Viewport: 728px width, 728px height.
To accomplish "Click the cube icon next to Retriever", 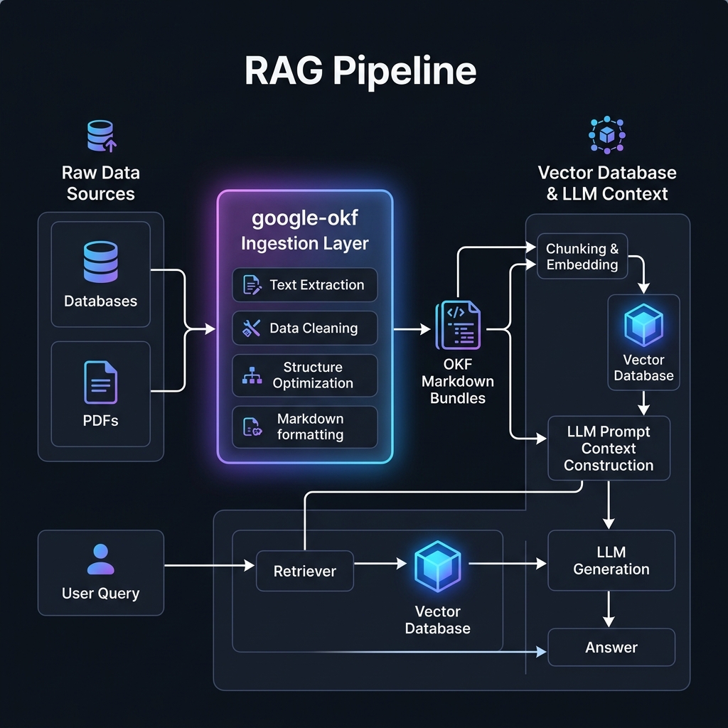I will coord(437,566).
